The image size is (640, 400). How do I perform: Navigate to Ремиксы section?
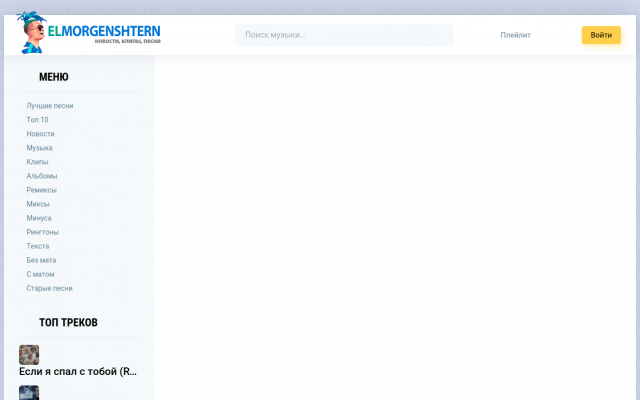pyautogui.click(x=41, y=190)
